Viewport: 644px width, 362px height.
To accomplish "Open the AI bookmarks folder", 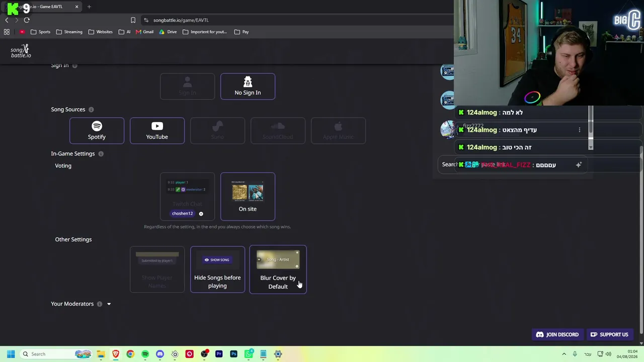I will 125,32.
